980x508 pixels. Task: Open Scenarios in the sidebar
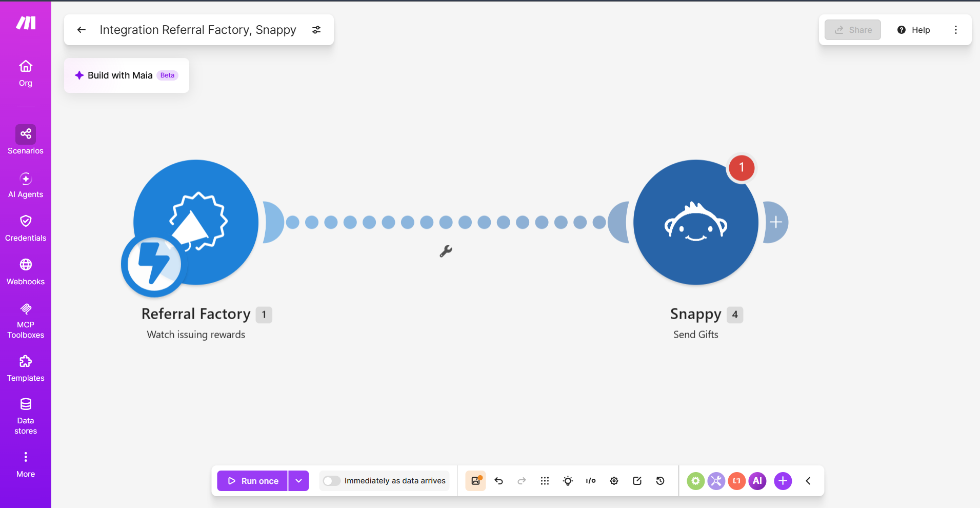click(26, 140)
